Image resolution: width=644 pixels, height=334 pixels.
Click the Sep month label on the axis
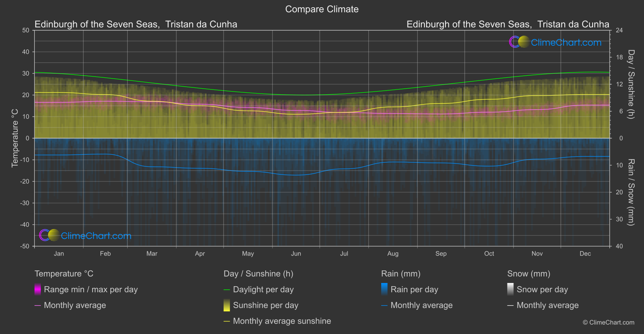click(441, 253)
